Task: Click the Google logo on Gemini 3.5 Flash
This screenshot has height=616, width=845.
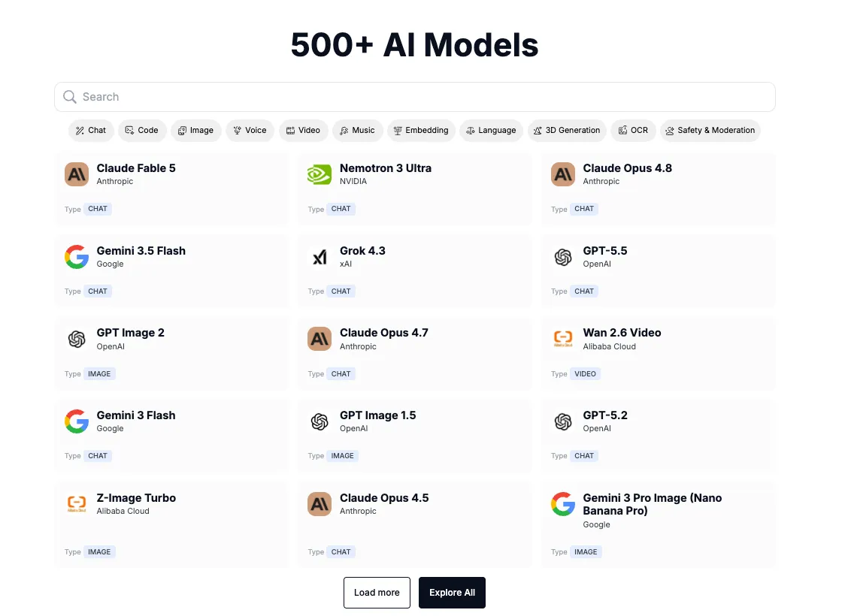Action: pos(77,257)
